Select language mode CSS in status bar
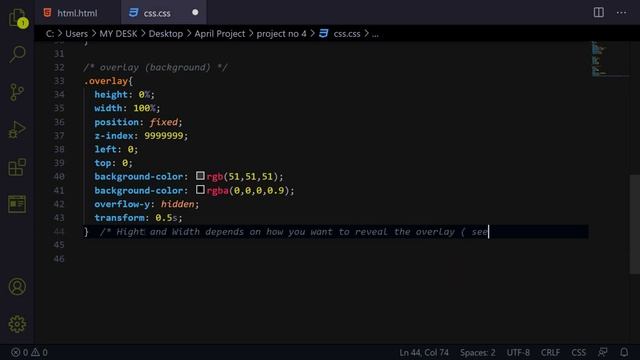The image size is (640, 360). [x=578, y=352]
